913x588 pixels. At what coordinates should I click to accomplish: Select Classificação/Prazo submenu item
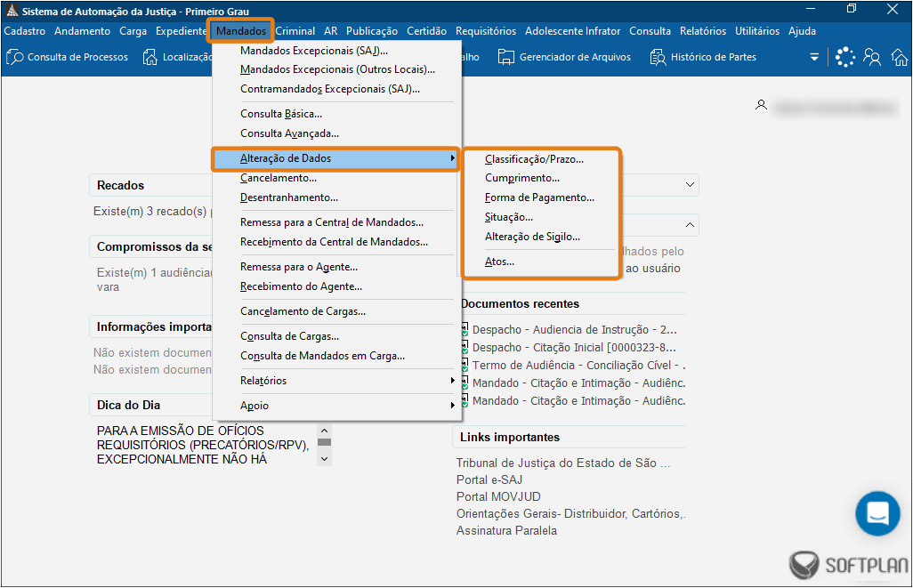coord(542,159)
